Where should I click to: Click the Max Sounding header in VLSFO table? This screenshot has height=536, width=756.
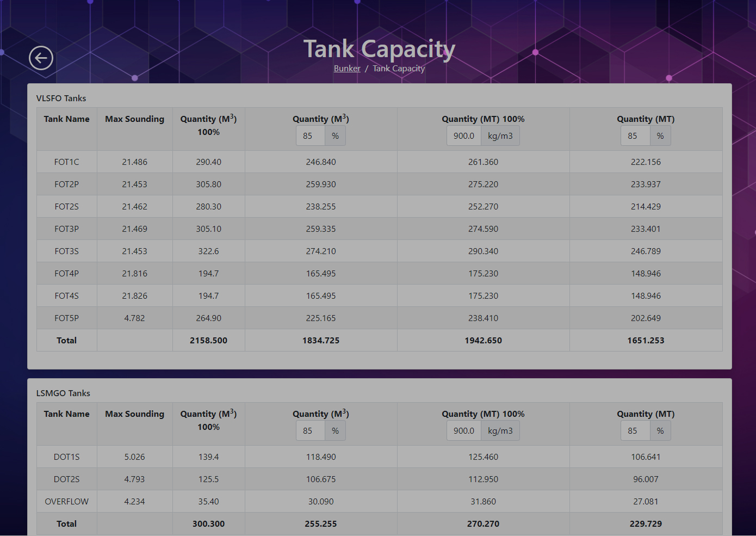click(x=134, y=119)
